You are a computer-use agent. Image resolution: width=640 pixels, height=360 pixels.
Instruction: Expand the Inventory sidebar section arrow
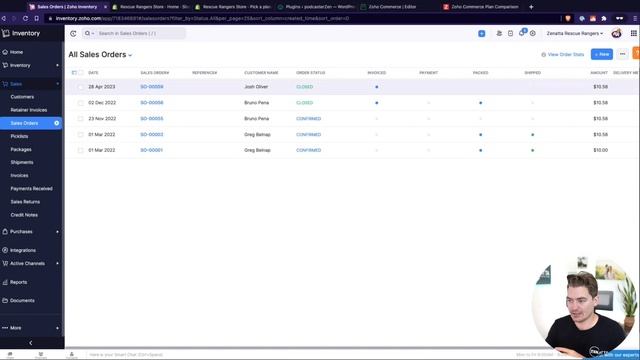[x=58, y=65]
